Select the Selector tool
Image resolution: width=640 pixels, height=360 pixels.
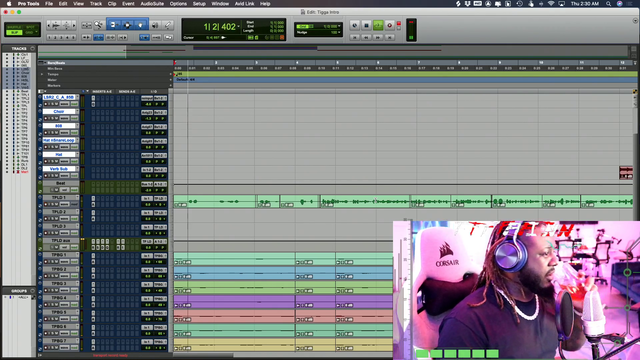click(x=127, y=25)
